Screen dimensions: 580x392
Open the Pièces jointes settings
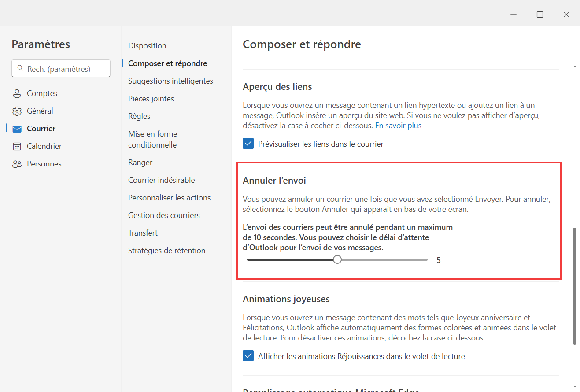pyautogui.click(x=151, y=99)
